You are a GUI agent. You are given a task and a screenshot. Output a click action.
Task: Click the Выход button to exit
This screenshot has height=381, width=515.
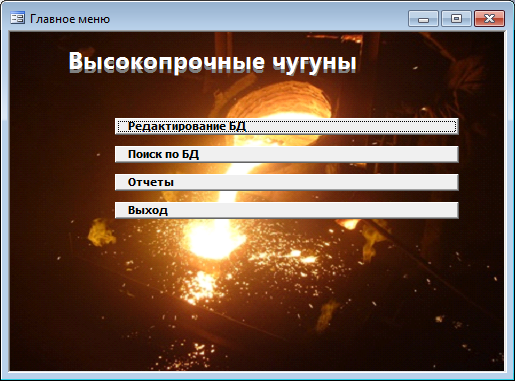tap(287, 210)
